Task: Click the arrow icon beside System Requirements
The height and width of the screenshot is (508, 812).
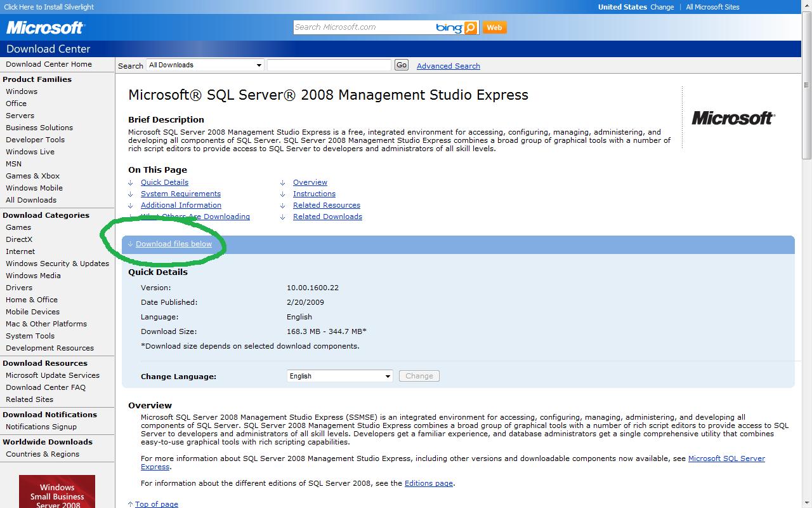Action: (131, 194)
